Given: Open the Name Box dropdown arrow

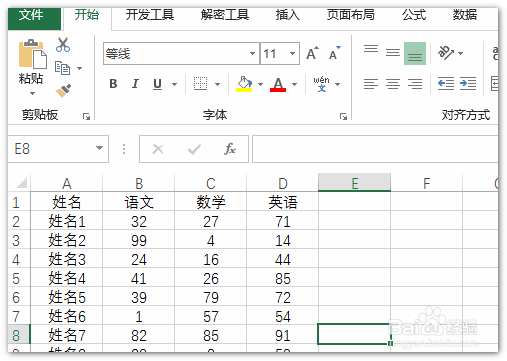Looking at the screenshot, I should coord(99,148).
